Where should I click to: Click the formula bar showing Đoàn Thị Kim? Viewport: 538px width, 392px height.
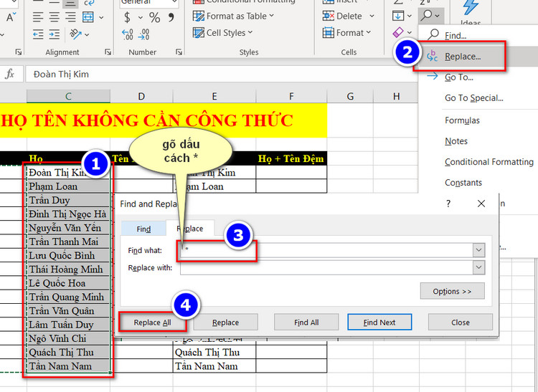[x=222, y=74]
